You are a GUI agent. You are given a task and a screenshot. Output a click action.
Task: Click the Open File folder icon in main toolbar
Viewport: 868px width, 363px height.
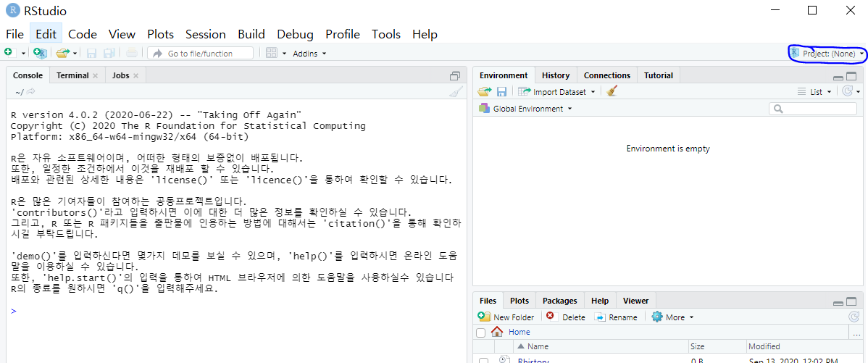pos(62,53)
